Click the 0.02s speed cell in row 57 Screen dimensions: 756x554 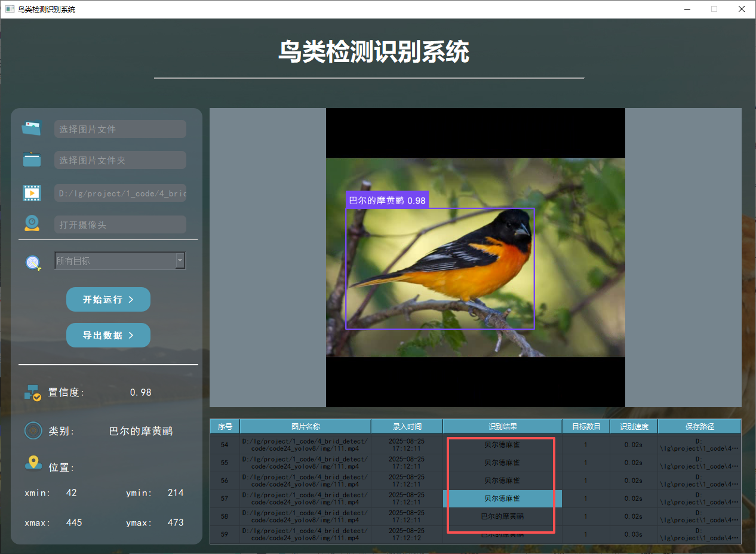point(634,498)
